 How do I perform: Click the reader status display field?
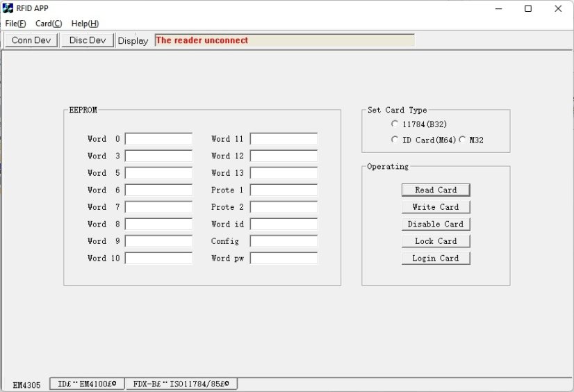tap(284, 40)
